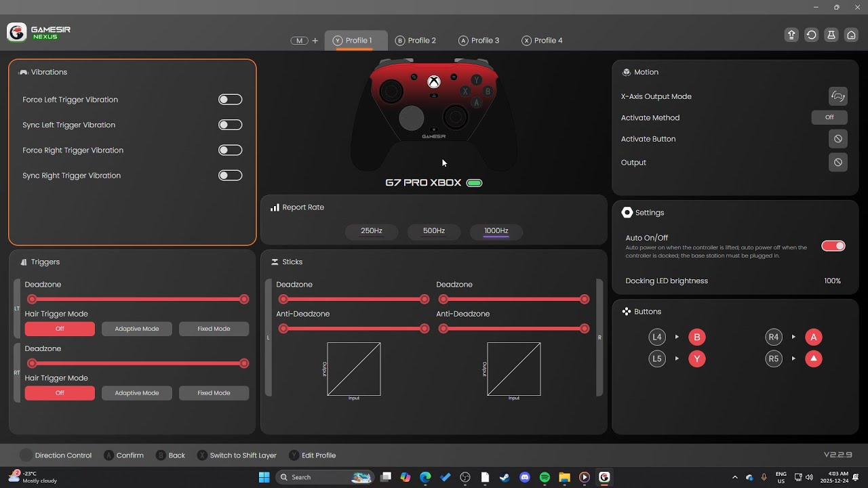The height and width of the screenshot is (488, 868).
Task: Click the R4 back paddle icon
Action: coord(774,337)
